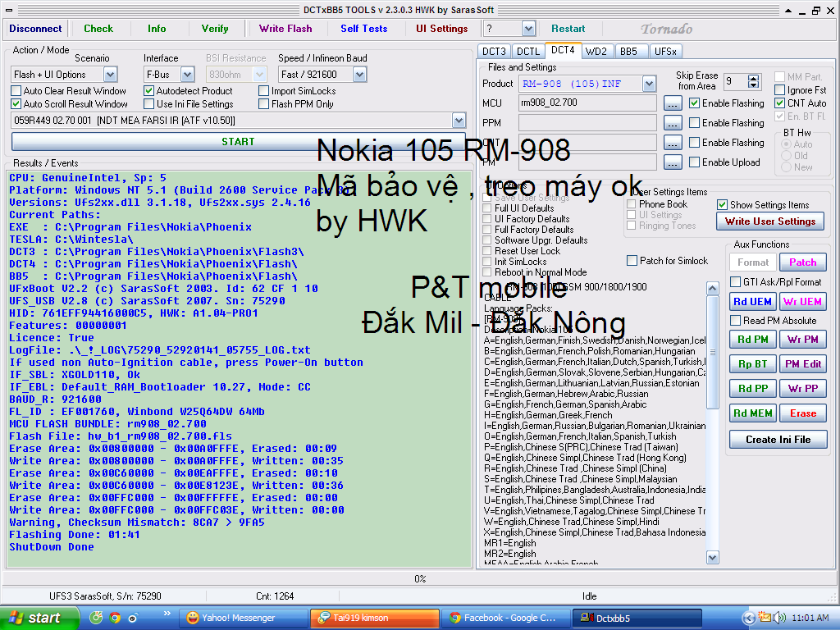Expand hidden quick launch items chevron
Viewport: 840px width, 630px height.
pos(167,614)
